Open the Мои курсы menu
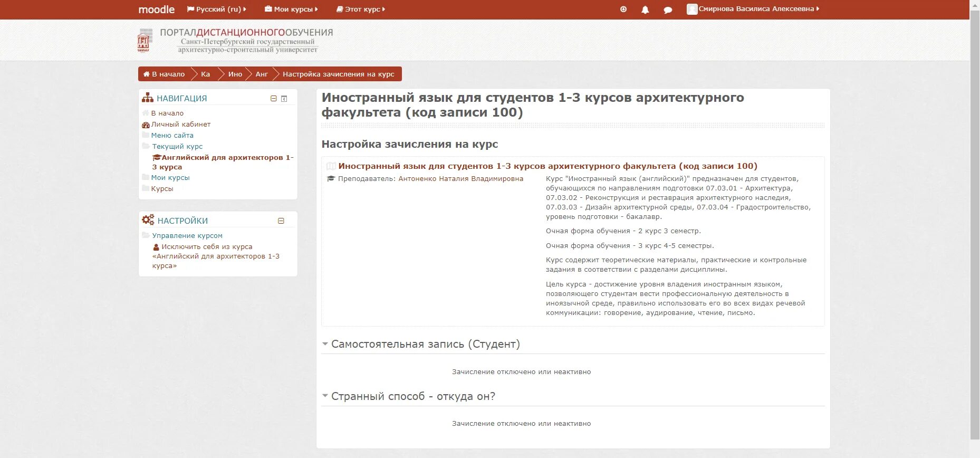 pos(291,9)
